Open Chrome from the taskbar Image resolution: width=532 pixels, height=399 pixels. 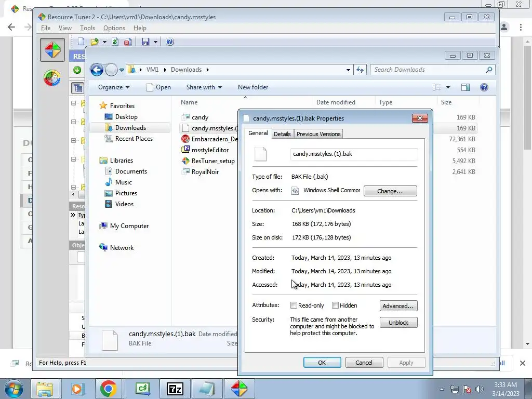point(108,389)
